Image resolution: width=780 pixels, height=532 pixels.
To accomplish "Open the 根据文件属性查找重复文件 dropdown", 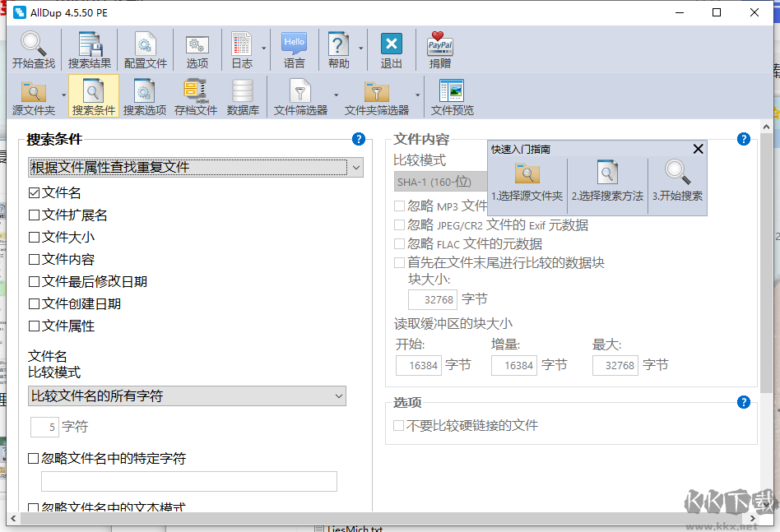I will [196, 168].
